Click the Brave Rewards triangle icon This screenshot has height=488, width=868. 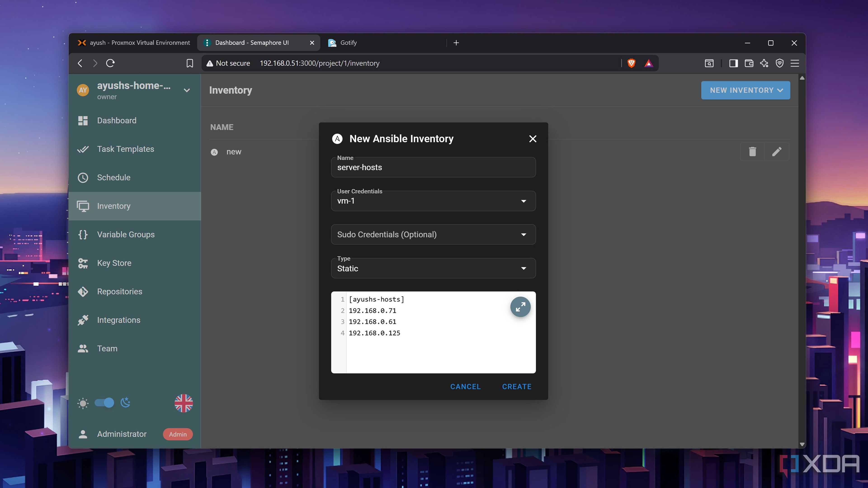pos(648,63)
